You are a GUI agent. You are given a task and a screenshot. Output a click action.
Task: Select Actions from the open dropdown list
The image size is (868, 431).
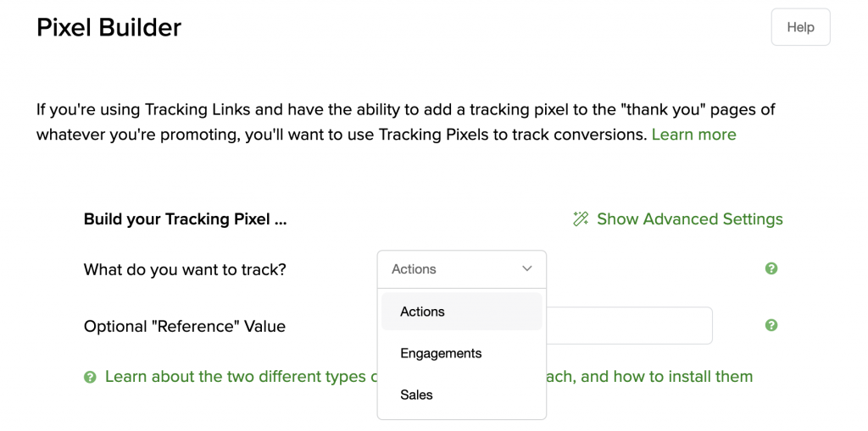(422, 312)
